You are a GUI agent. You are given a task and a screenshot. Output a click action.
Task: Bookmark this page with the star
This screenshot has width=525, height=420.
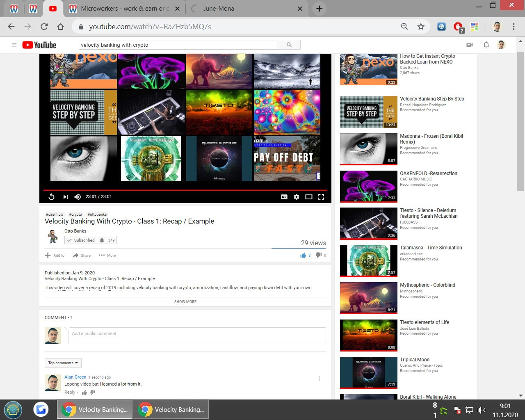421,27
